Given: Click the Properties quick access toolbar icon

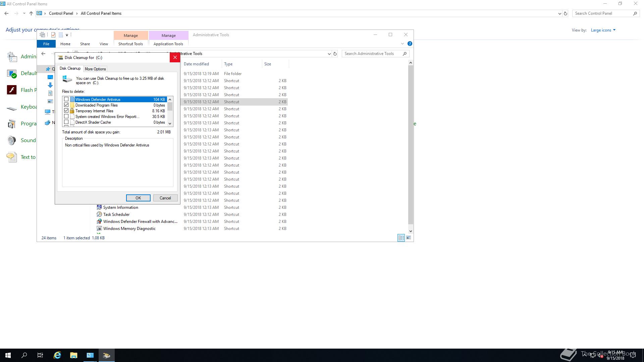Looking at the screenshot, I should [53, 35].
